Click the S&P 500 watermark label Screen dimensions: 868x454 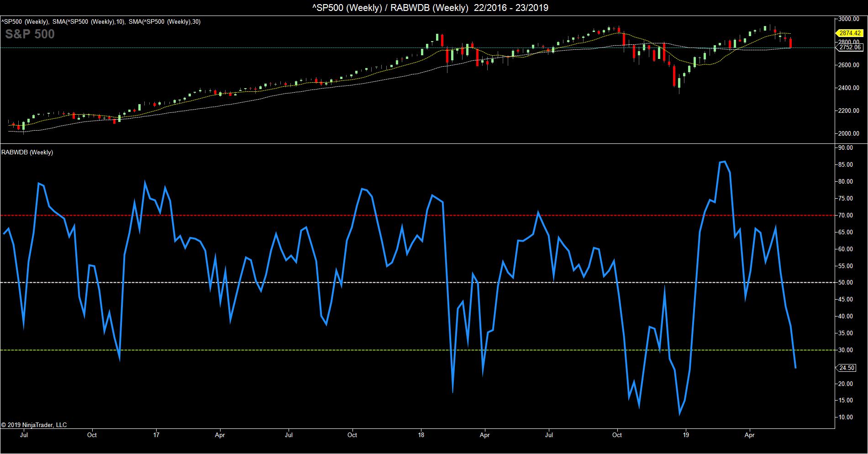[30, 34]
